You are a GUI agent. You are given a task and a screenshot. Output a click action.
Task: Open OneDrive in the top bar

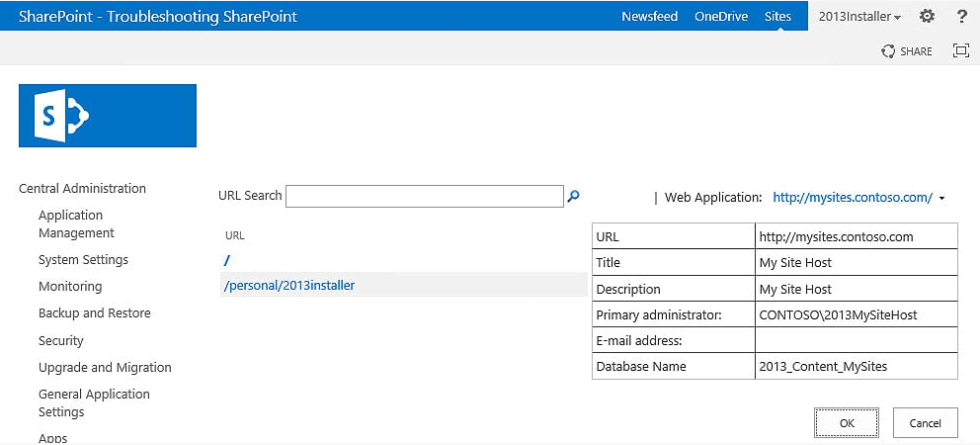coord(721,16)
